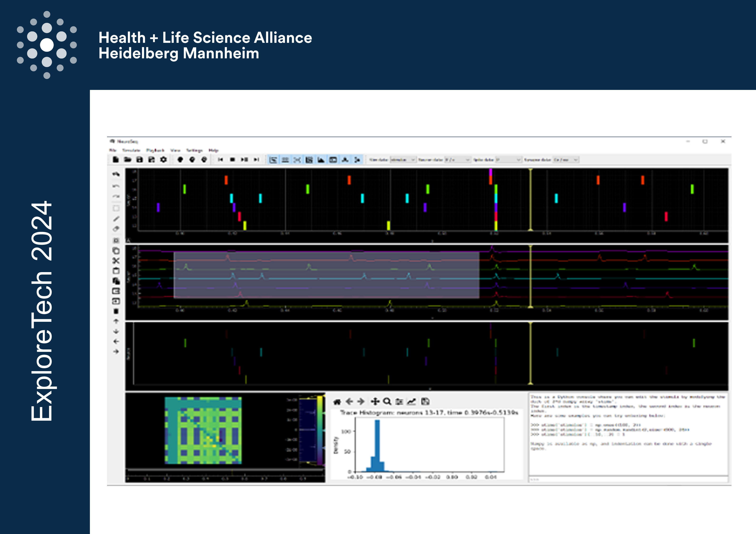Open settings via the gear icon
756x534 pixels.
click(163, 160)
